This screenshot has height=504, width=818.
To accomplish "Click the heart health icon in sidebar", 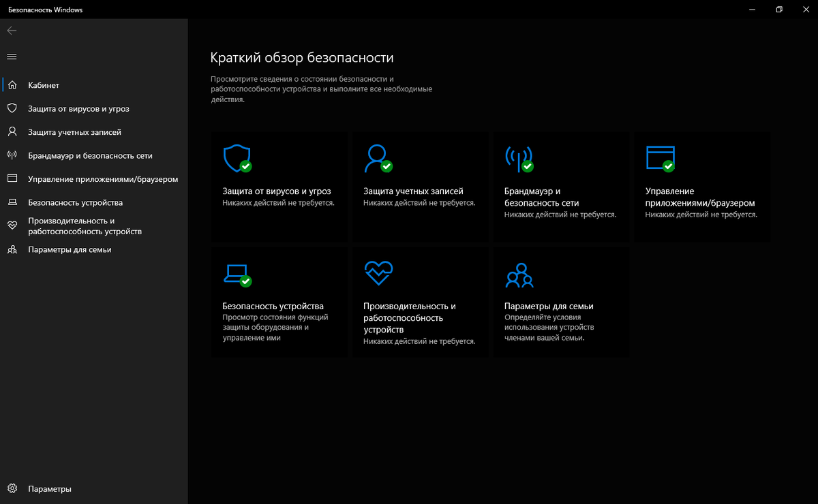I will point(12,225).
